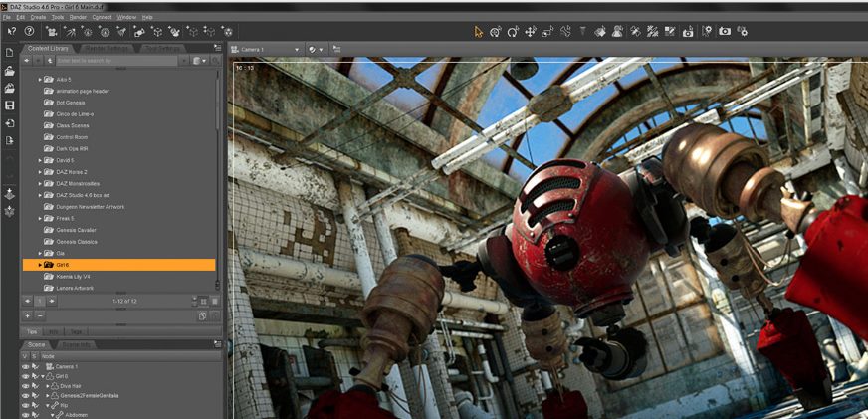
Task: Click the New file icon in sidebar
Action: [x=9, y=53]
